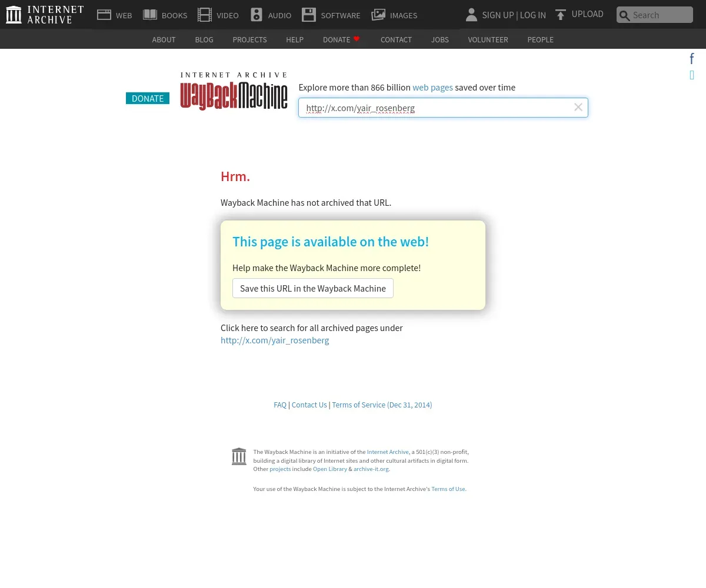Click the BOOKS label in top nav
The image size is (706, 588).
(x=174, y=15)
